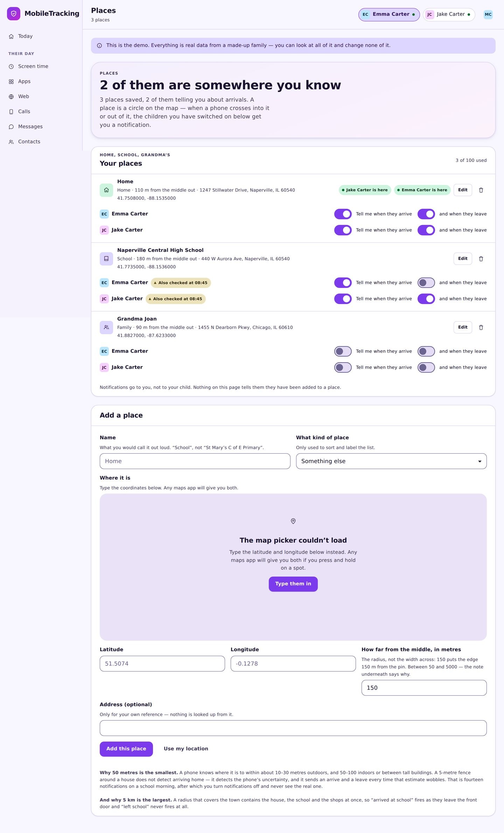Image resolution: width=504 pixels, height=833 pixels.
Task: Click the Type them in button
Action: 293,584
